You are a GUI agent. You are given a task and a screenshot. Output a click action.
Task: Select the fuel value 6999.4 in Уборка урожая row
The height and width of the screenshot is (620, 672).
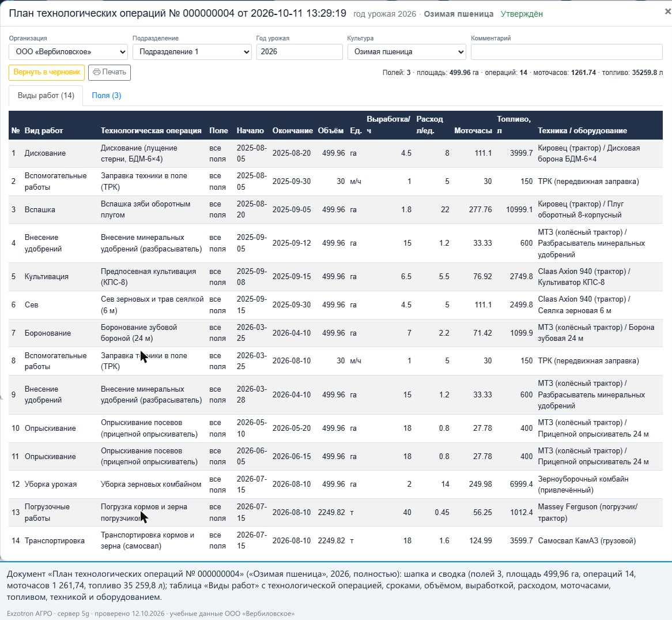[521, 484]
